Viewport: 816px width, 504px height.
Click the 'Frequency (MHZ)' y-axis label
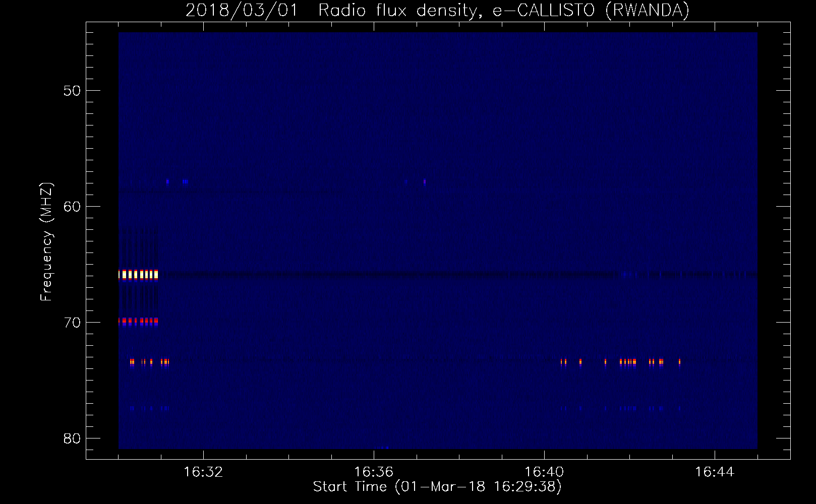pos(46,242)
